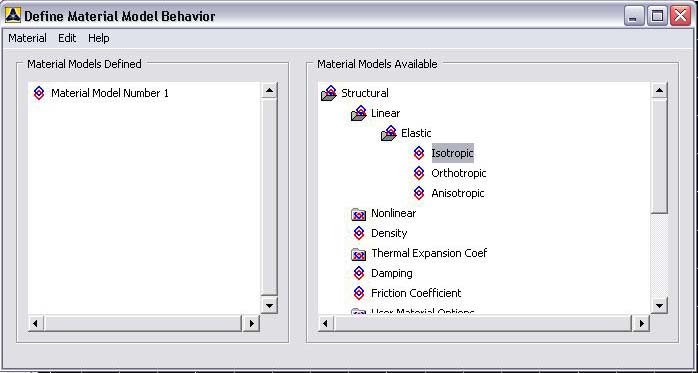Click the Orthotropic diamond icon
Viewport: 698px width, 373px height.
(419, 173)
